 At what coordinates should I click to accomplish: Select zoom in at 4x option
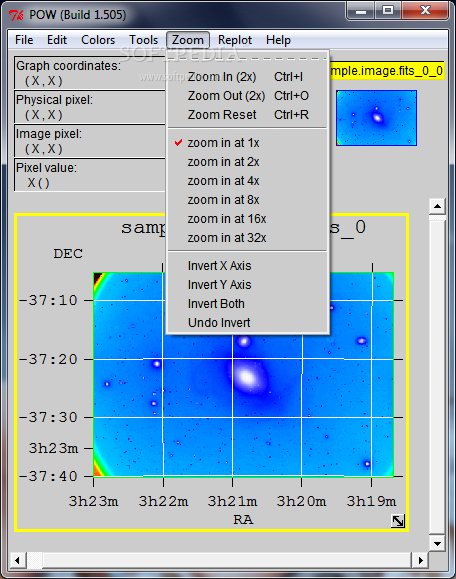coord(247,181)
